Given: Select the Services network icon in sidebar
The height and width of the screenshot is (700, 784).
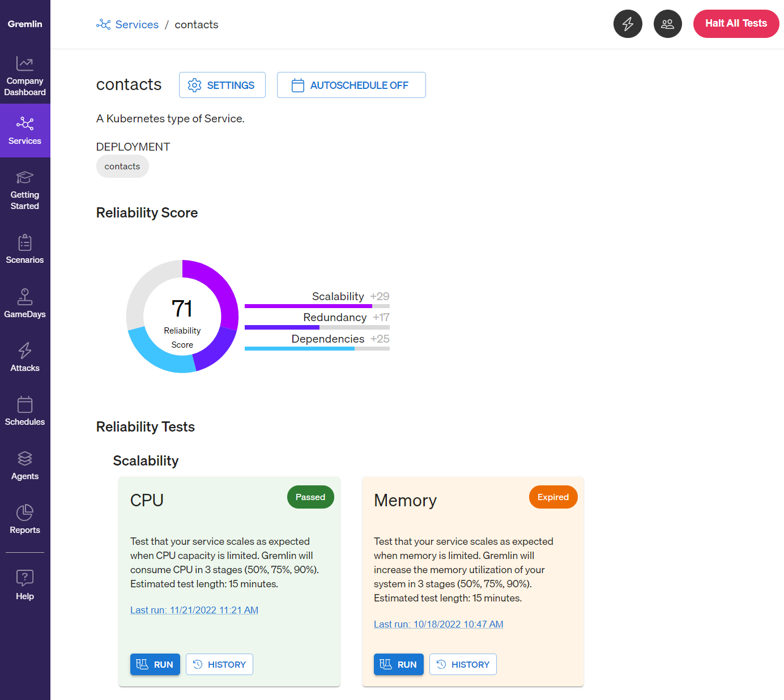Looking at the screenshot, I should click(25, 123).
